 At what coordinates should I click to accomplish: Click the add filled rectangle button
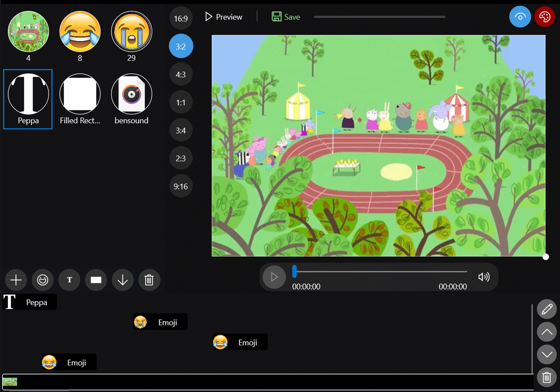click(x=96, y=280)
